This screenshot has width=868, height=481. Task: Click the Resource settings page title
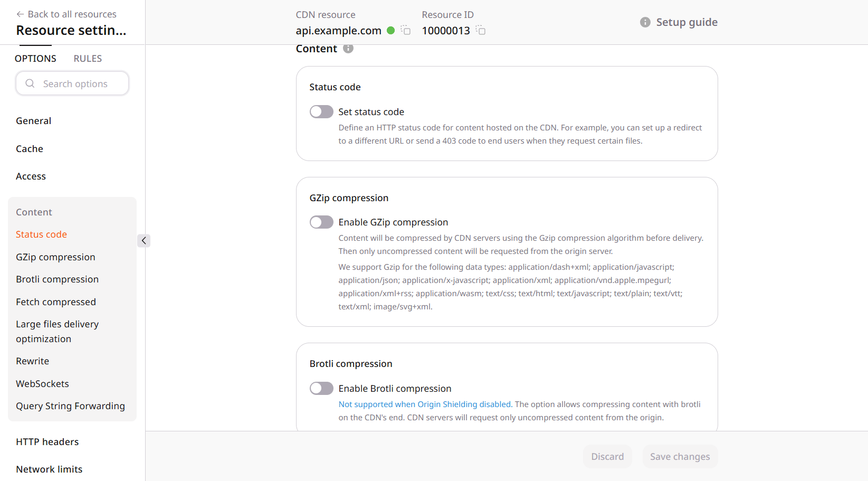pos(71,31)
